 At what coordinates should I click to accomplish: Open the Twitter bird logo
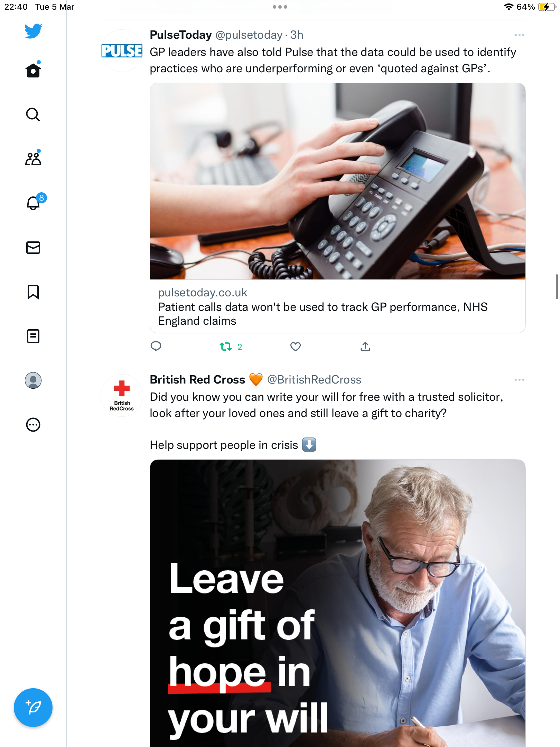pyautogui.click(x=33, y=31)
